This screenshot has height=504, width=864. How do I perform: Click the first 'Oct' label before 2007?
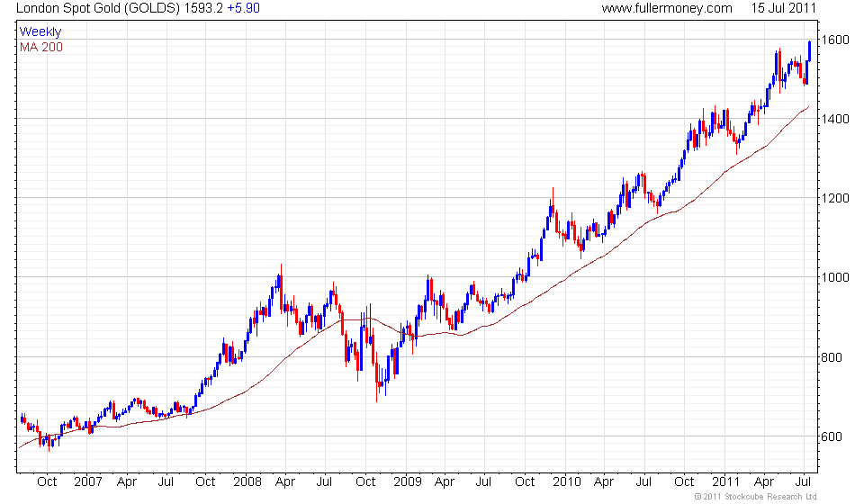(47, 482)
